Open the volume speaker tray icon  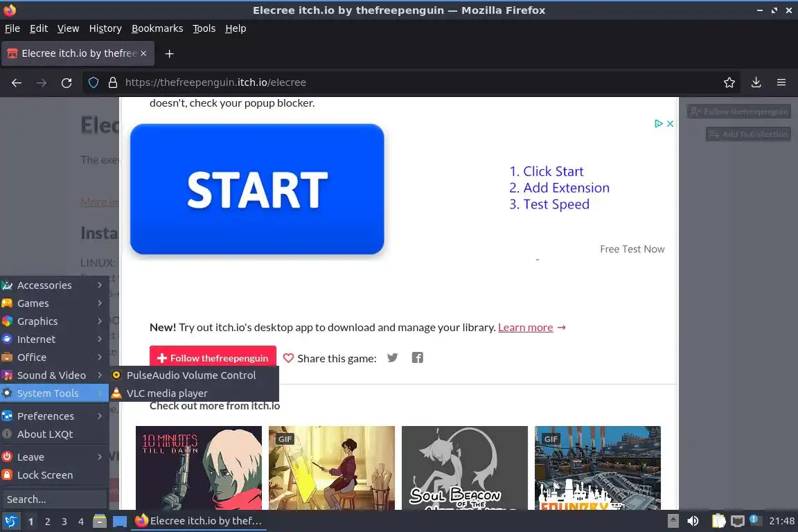pyautogui.click(x=693, y=521)
